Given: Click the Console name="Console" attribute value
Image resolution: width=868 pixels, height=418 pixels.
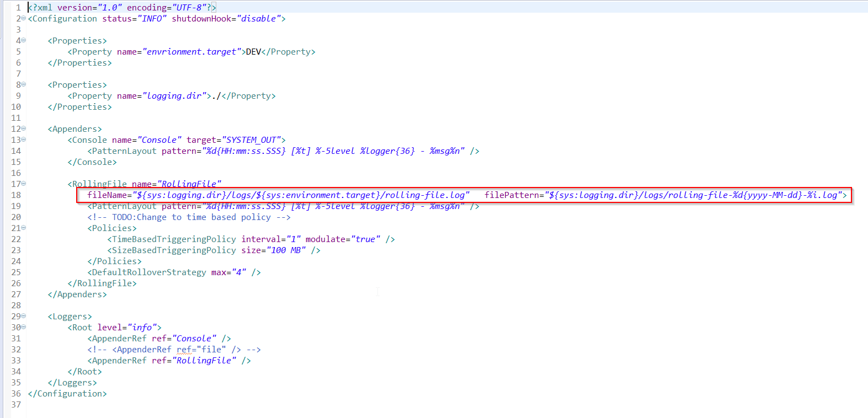Looking at the screenshot, I should [159, 140].
